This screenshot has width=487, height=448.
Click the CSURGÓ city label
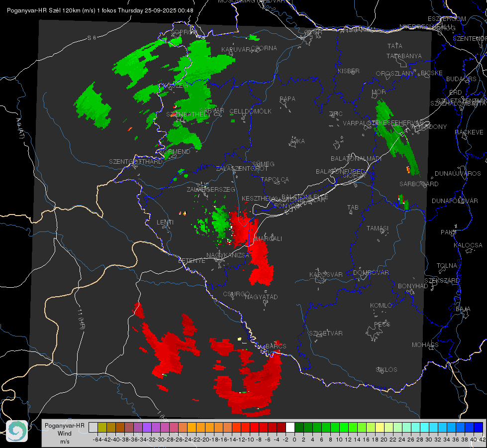[236, 294]
